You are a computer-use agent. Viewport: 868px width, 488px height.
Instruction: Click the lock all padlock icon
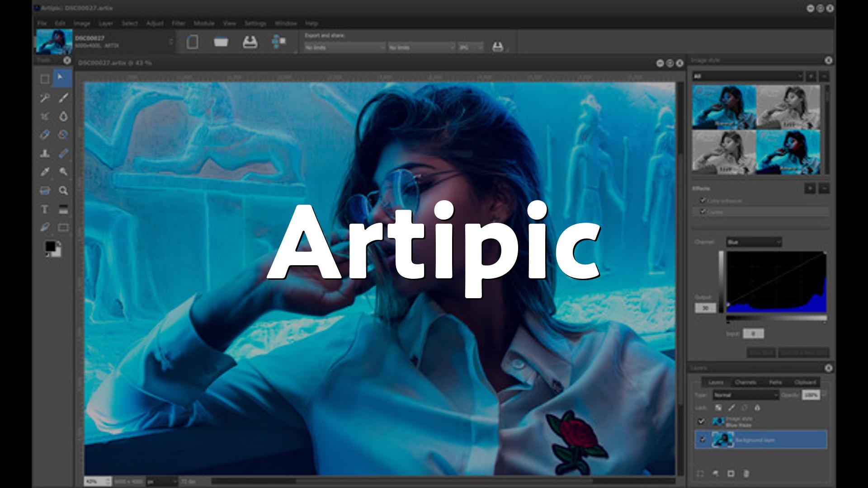click(x=757, y=408)
